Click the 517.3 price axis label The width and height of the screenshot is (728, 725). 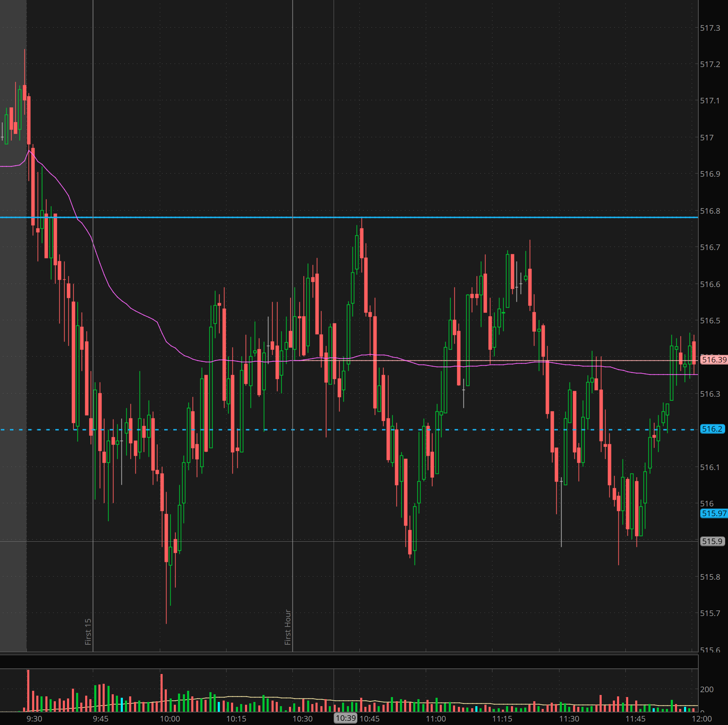[x=710, y=28]
